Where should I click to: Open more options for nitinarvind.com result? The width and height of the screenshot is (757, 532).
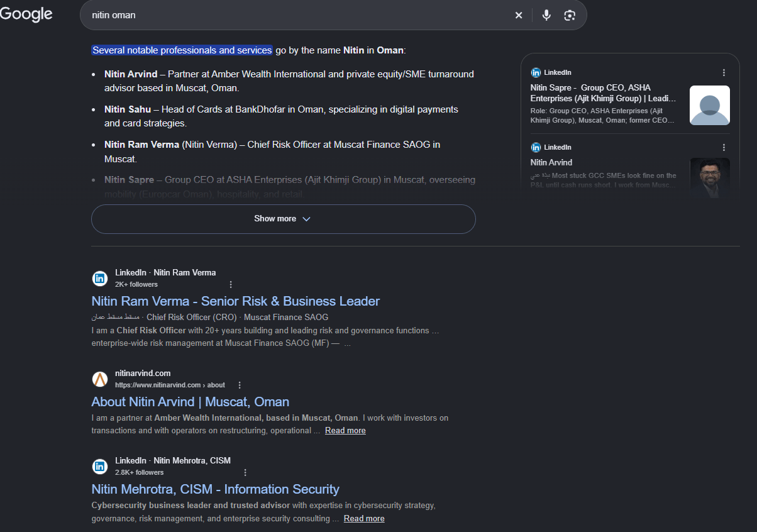(240, 385)
